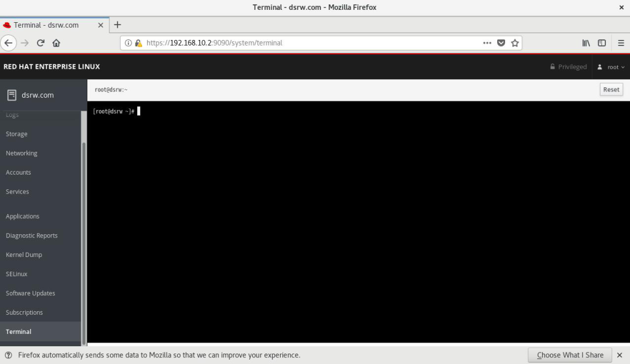Close the Firefox window

(621, 7)
